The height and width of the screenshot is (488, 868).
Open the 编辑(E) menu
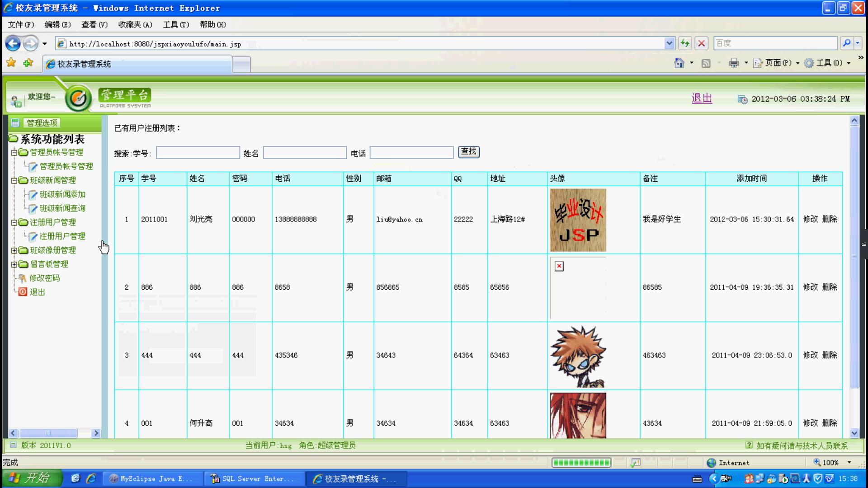click(x=57, y=24)
